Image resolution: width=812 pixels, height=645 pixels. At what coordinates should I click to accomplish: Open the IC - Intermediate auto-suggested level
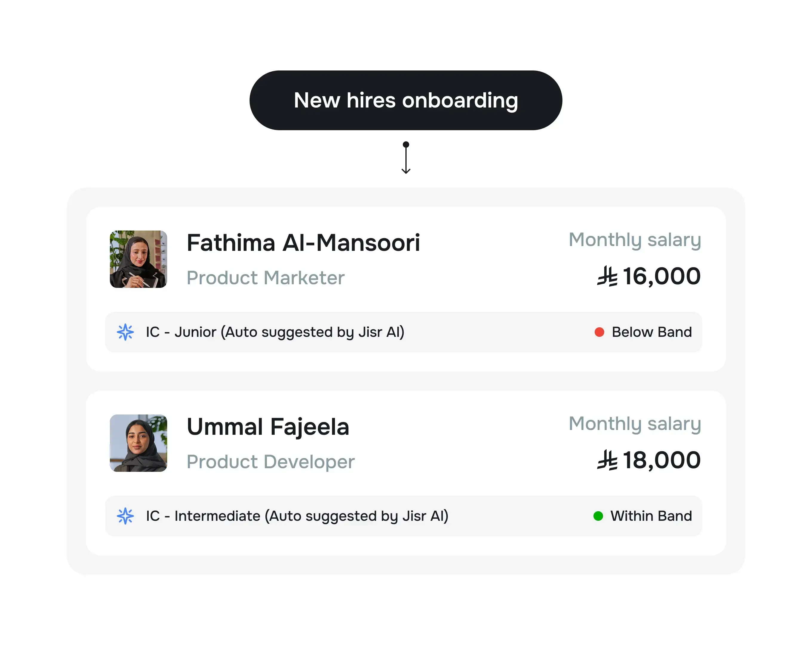click(297, 516)
